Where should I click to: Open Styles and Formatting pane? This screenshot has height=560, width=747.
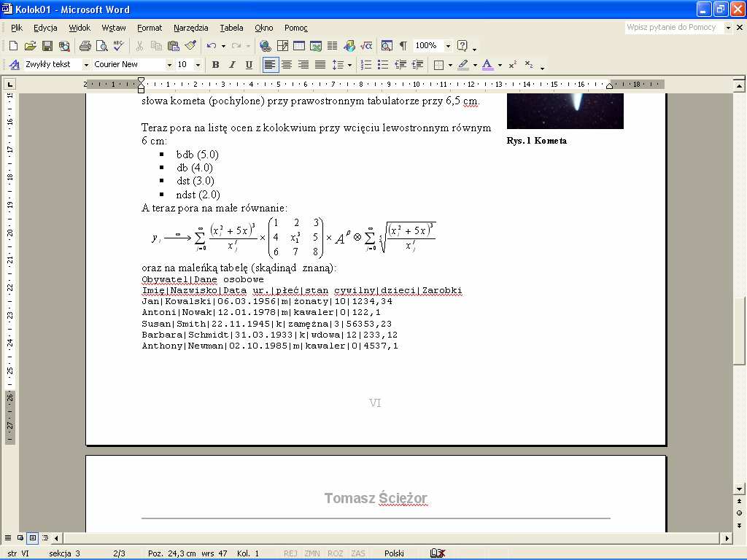[15, 64]
